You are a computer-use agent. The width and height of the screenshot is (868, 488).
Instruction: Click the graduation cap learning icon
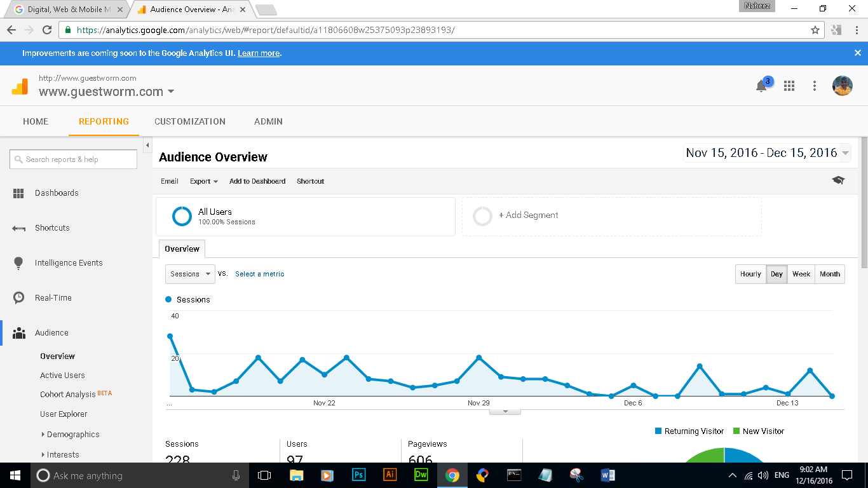click(838, 180)
